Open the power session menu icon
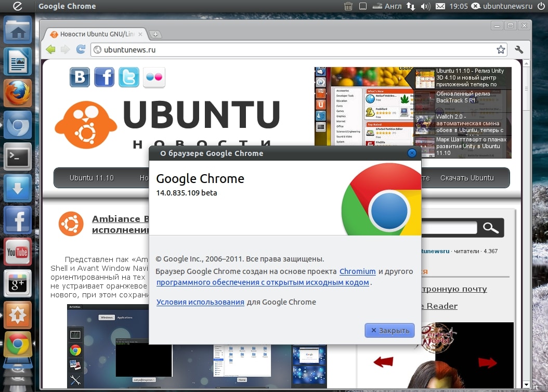 click(x=541, y=6)
